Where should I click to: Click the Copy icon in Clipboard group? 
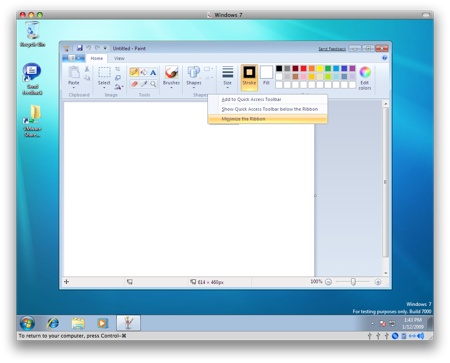[x=87, y=78]
